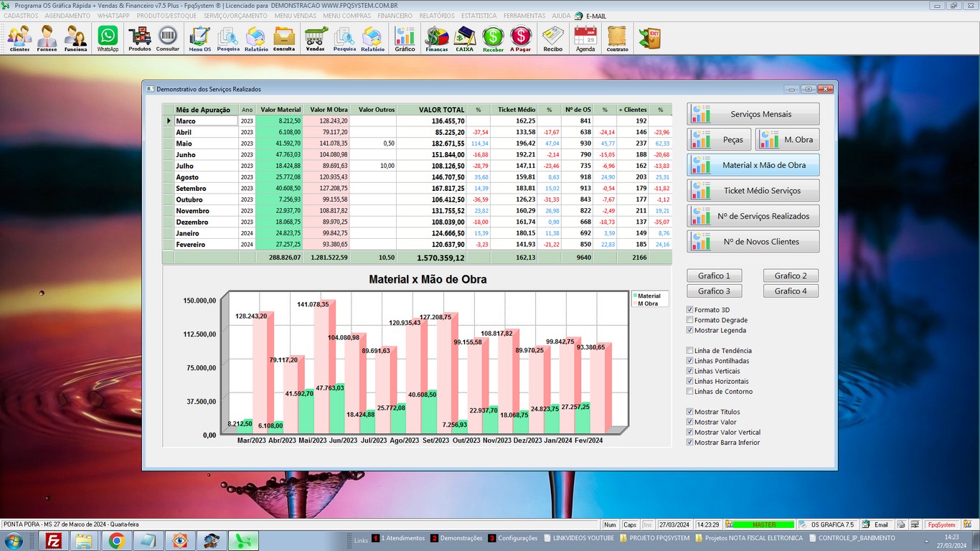Open the Produtos toolbar icon
Image resolution: width=980 pixels, height=551 pixels.
pos(140,38)
